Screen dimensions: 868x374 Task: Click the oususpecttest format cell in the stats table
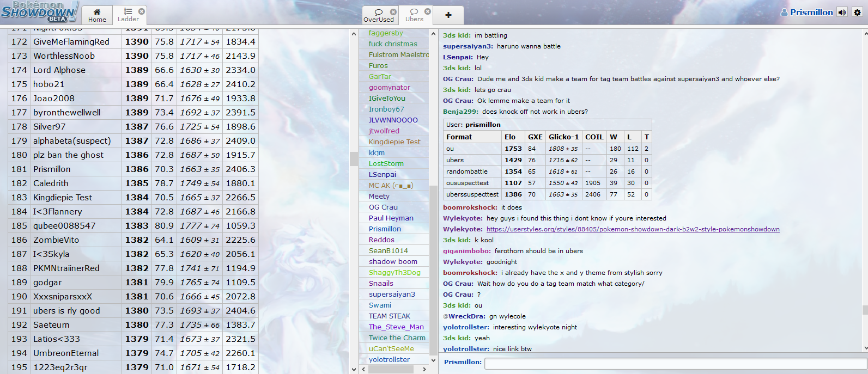tap(472, 183)
